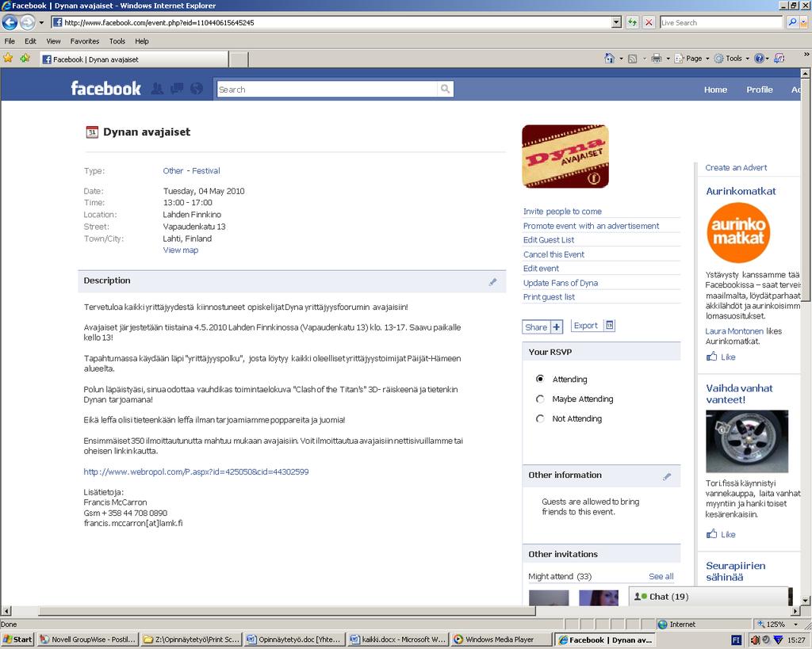Open the File menu
The height and width of the screenshot is (649, 812).
tap(10, 41)
